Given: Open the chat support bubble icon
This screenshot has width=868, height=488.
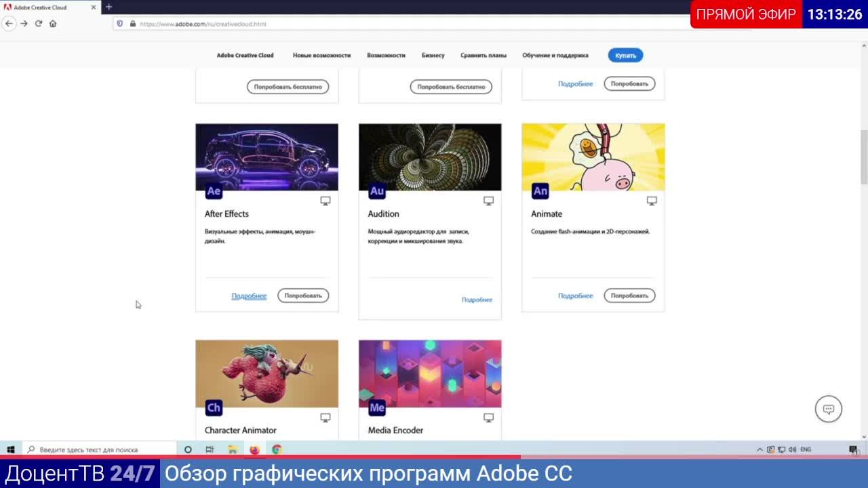Looking at the screenshot, I should coord(828,409).
